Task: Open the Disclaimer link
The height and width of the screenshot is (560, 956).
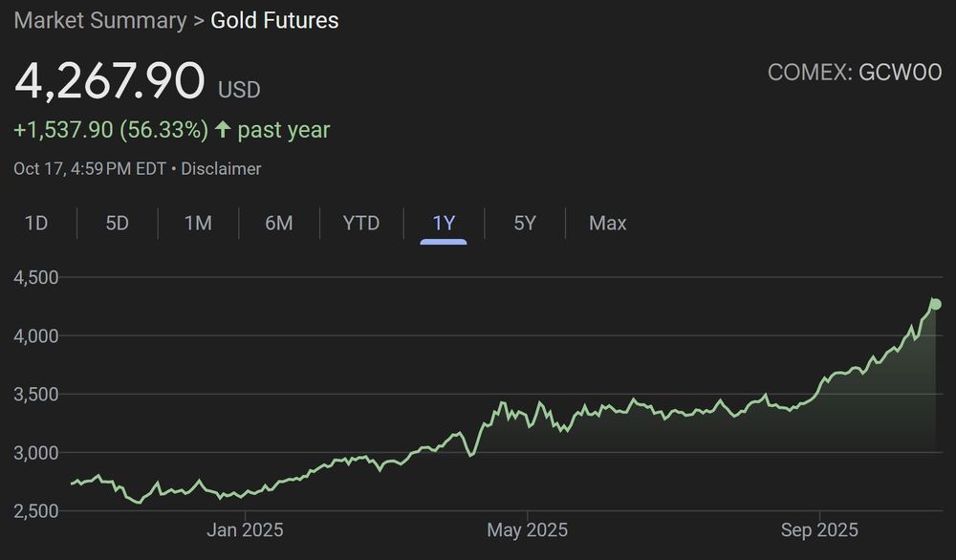Action: point(221,169)
